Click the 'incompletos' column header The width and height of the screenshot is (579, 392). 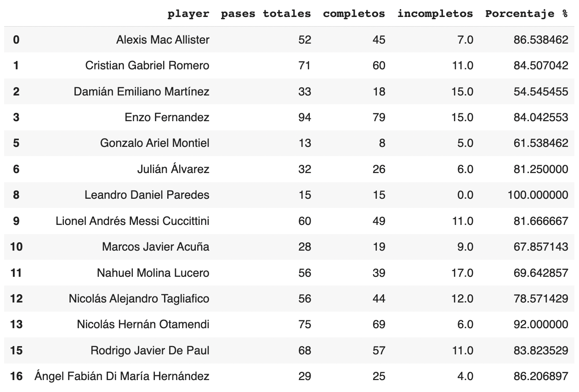click(x=435, y=14)
